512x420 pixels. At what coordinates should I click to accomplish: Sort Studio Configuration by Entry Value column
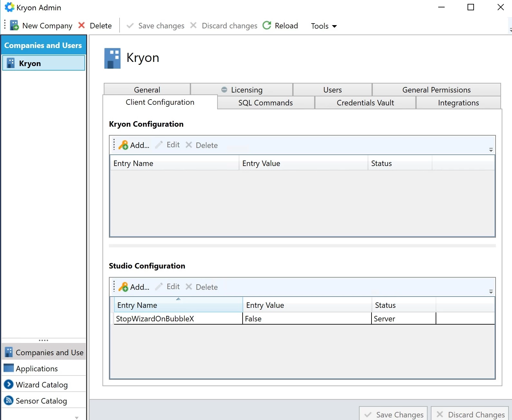[x=307, y=305]
